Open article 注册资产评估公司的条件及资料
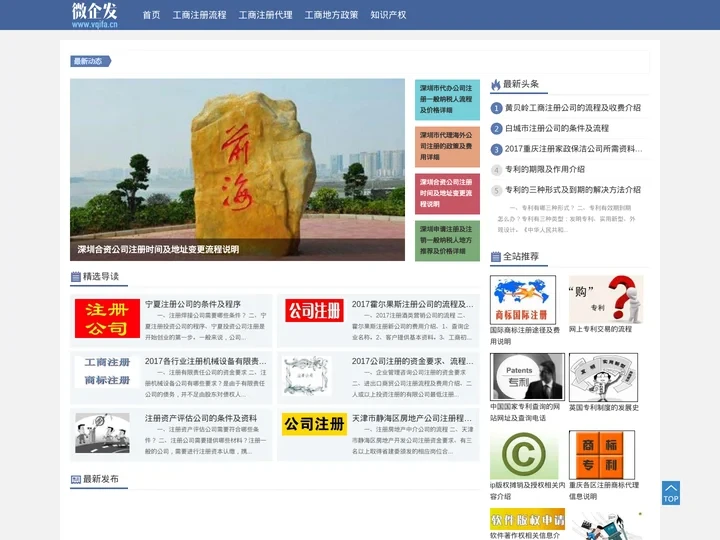The width and height of the screenshot is (720, 540). tap(201, 418)
